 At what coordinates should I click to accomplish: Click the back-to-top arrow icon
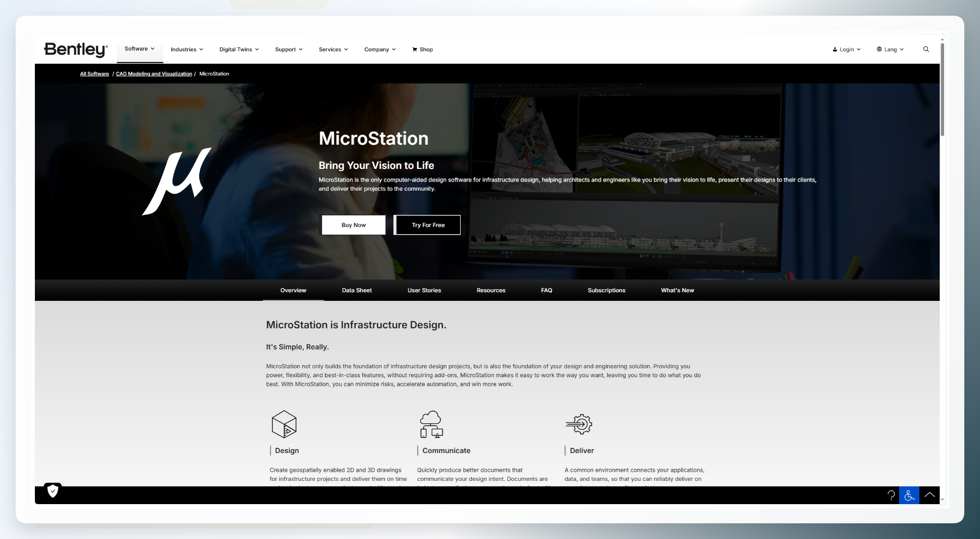(x=929, y=496)
